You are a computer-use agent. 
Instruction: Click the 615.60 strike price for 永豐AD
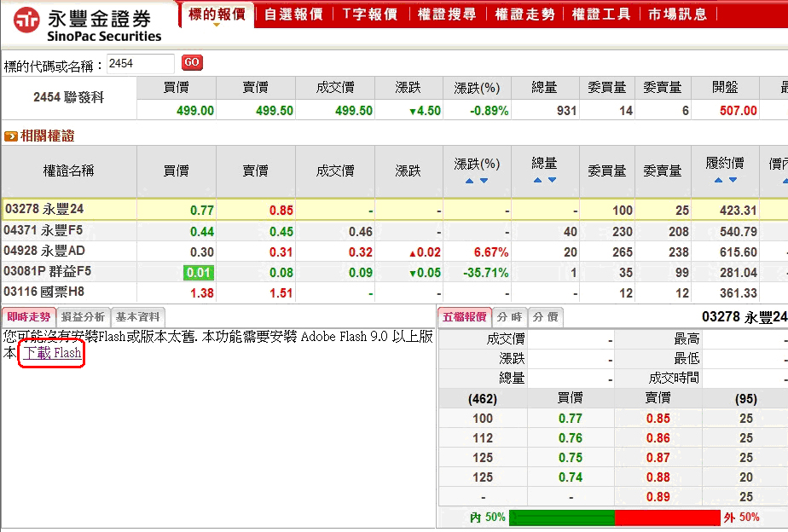click(x=738, y=252)
